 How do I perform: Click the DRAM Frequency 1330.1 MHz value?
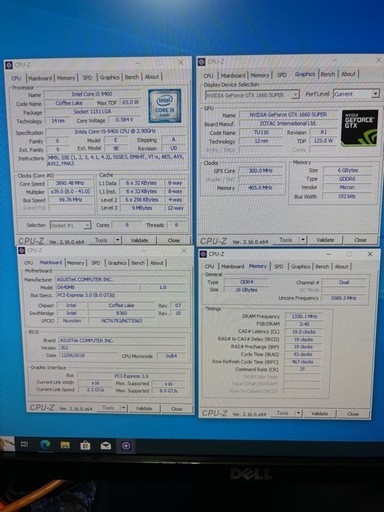[304, 316]
